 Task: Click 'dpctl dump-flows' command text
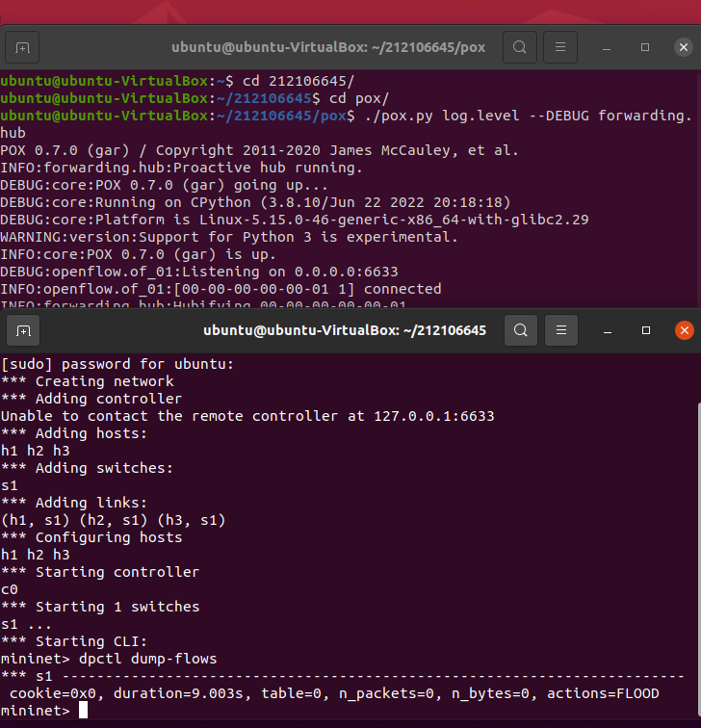coord(147,659)
